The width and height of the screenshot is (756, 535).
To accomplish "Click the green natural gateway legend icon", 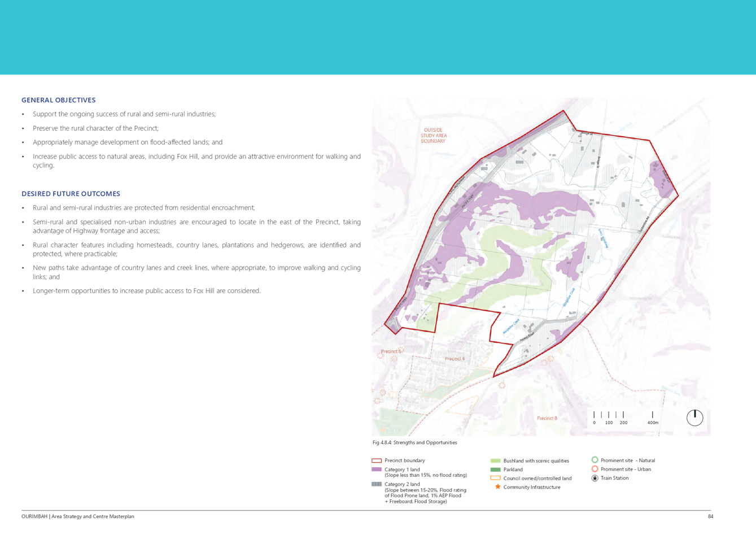I will [x=595, y=460].
